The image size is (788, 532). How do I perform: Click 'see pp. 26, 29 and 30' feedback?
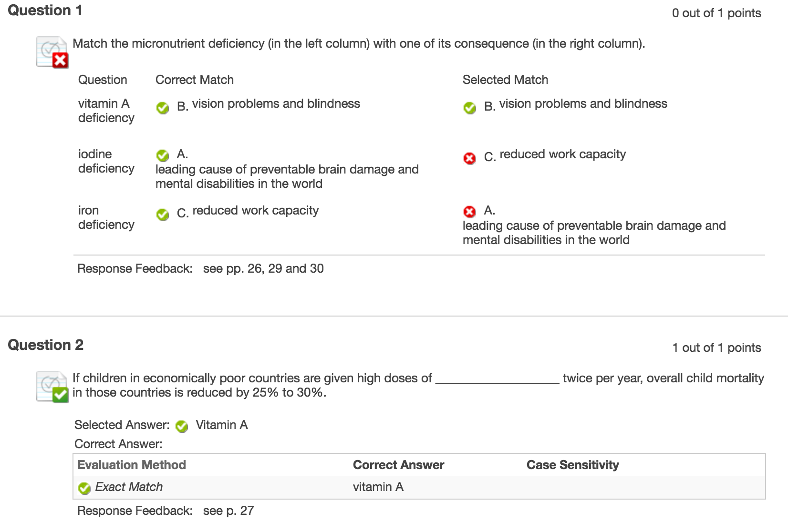(263, 268)
